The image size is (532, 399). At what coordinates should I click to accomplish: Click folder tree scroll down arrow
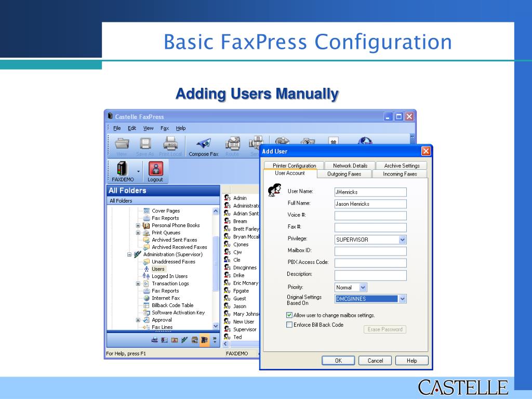tap(216, 326)
